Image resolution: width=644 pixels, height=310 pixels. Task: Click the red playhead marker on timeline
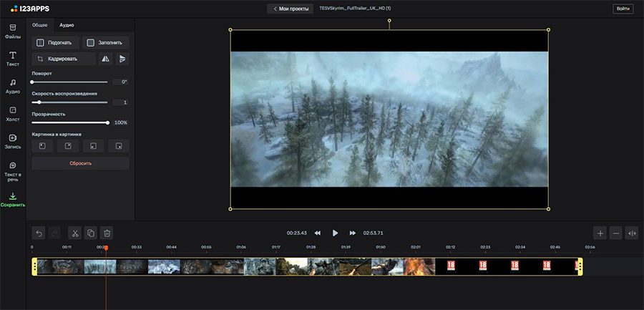[106, 248]
